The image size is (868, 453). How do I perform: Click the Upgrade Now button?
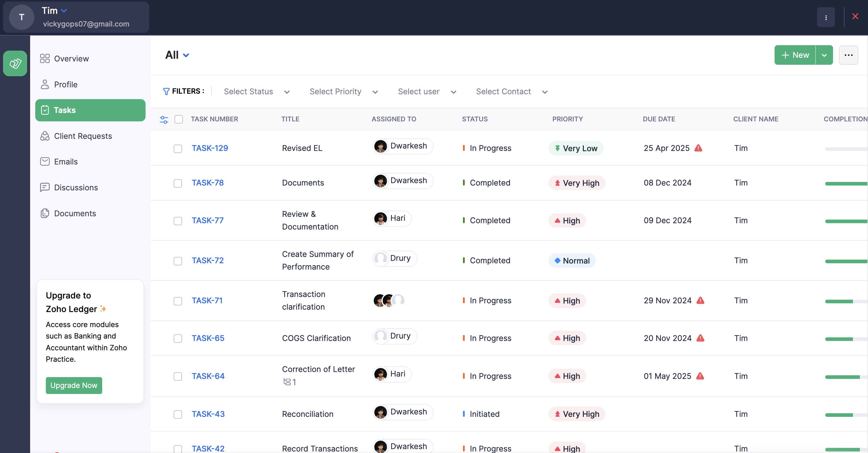(74, 385)
